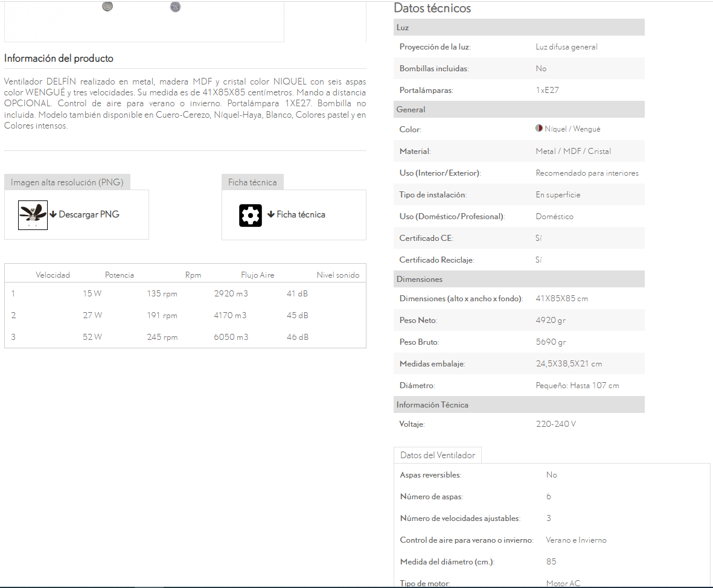The width and height of the screenshot is (713, 588).
Task: Click the Flujo Aire column header
Action: click(257, 275)
